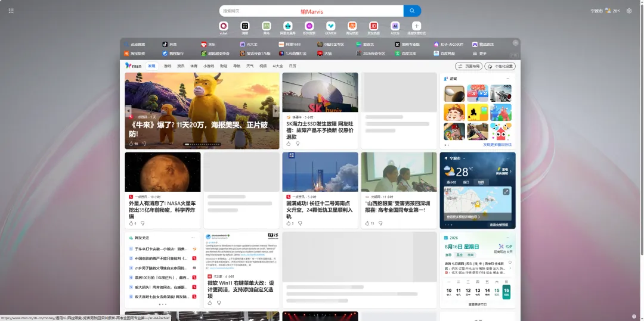
Task: Open the 山西挖眼案 article headline
Action: coord(398,206)
